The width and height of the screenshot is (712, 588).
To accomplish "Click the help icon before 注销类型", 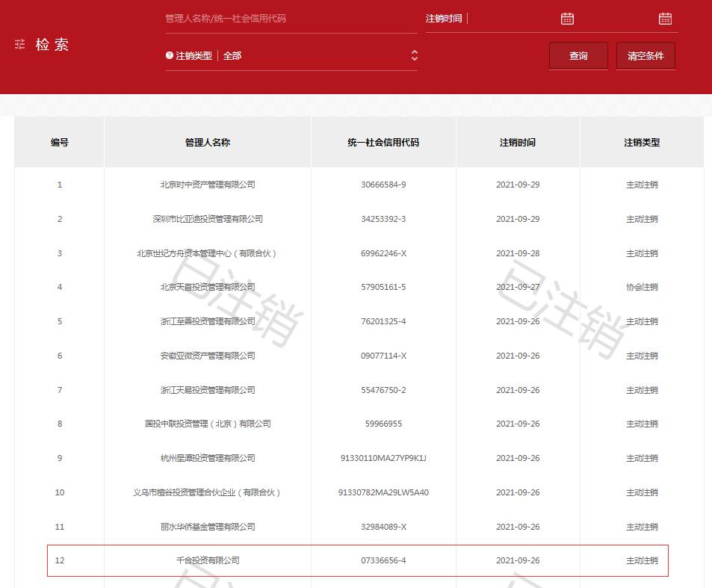I will (171, 55).
